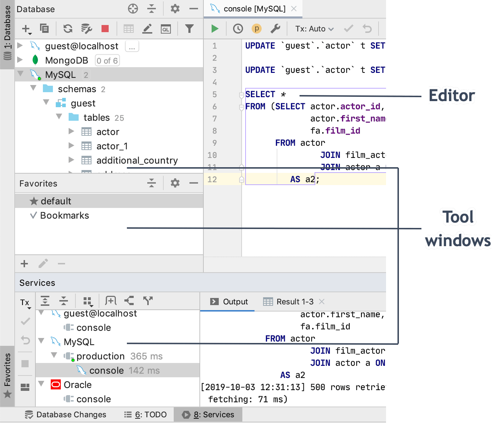Open the query console (QL) icon

166,29
